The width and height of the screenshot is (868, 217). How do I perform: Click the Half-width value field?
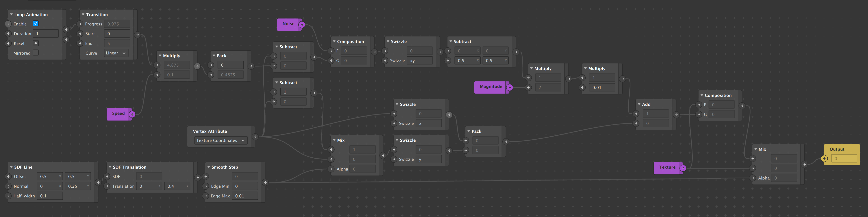(50, 196)
